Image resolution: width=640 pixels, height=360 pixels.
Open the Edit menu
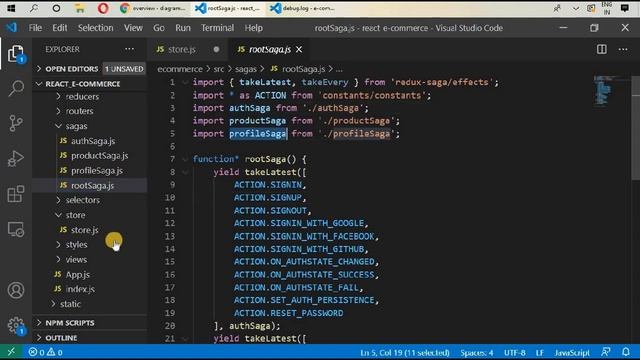(60, 28)
